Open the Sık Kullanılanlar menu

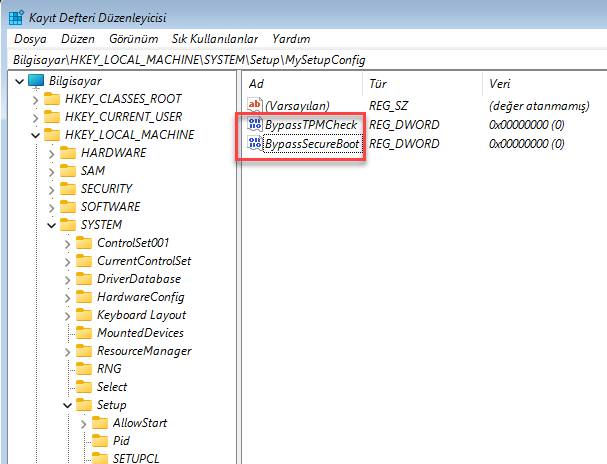coord(215,38)
